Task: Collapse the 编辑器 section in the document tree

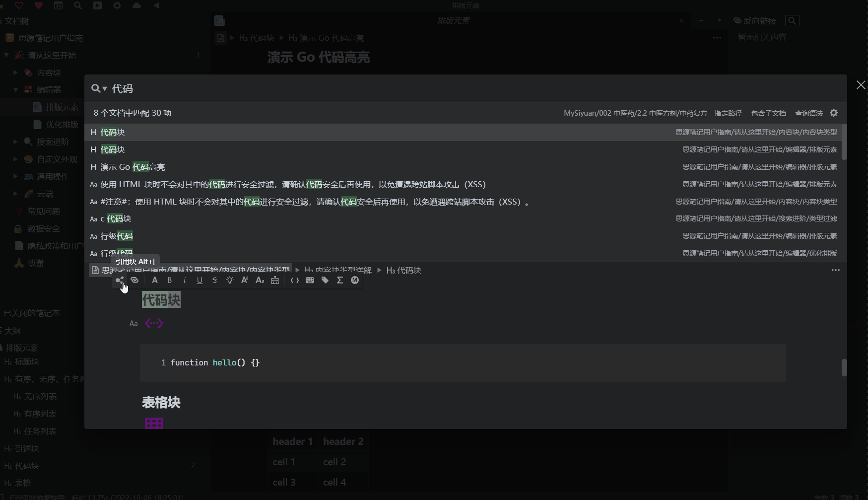Action: click(x=15, y=89)
